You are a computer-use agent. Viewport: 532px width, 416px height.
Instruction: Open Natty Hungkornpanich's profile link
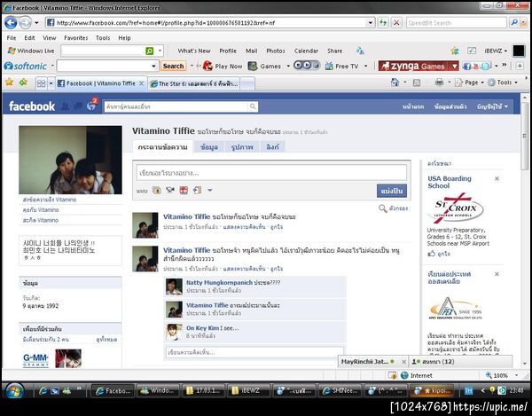219,282
